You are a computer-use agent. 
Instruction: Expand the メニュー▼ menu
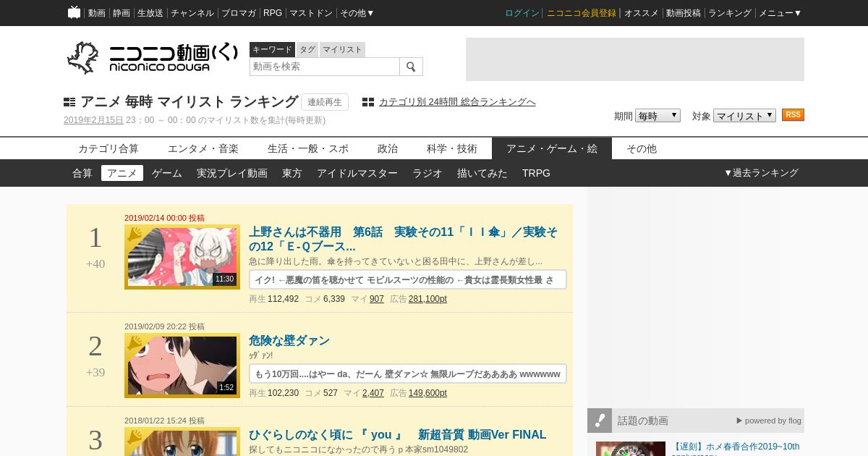point(780,13)
